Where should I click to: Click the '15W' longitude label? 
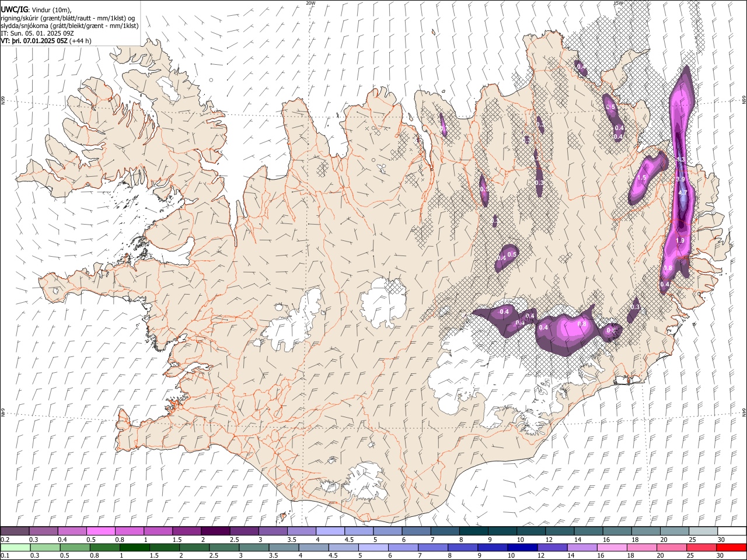617,3
